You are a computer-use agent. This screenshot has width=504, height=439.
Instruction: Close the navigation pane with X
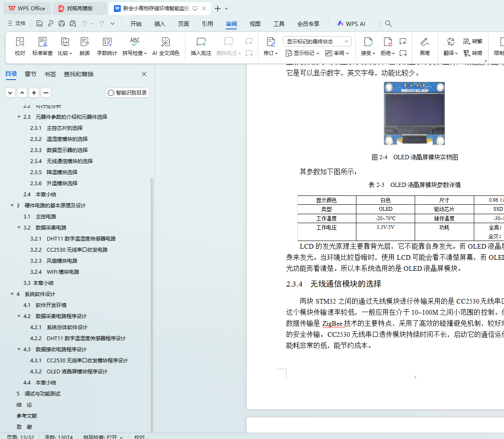coord(144,74)
